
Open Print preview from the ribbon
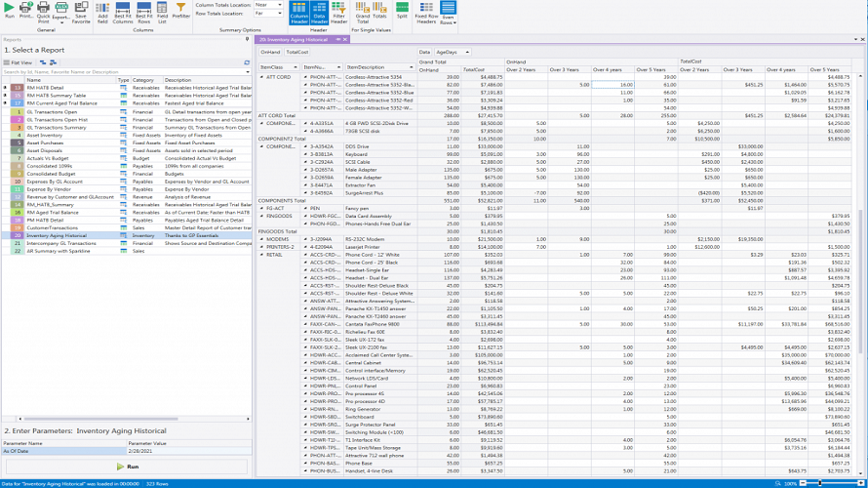pos(25,10)
